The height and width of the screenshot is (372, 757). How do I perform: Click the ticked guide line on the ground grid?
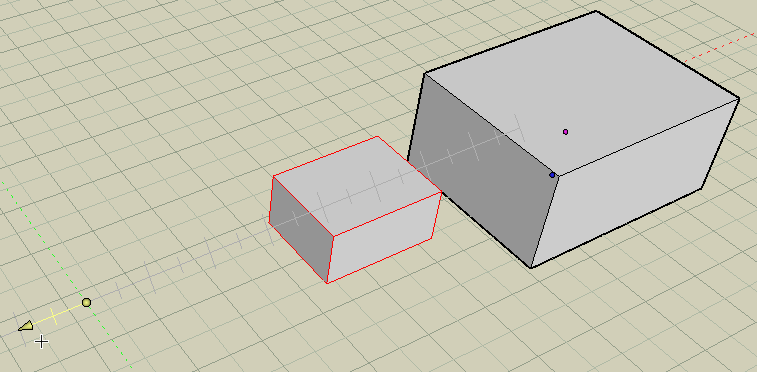tap(193, 257)
